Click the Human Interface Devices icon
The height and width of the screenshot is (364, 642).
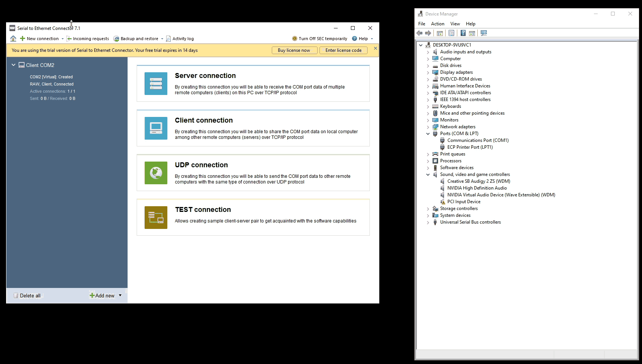pos(435,86)
